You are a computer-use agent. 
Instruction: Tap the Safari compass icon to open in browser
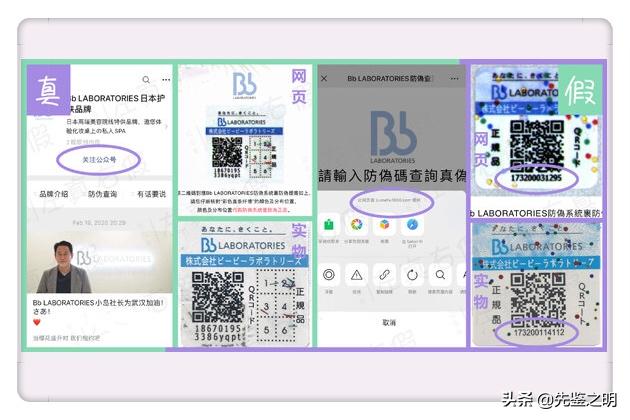pyautogui.click(x=412, y=225)
